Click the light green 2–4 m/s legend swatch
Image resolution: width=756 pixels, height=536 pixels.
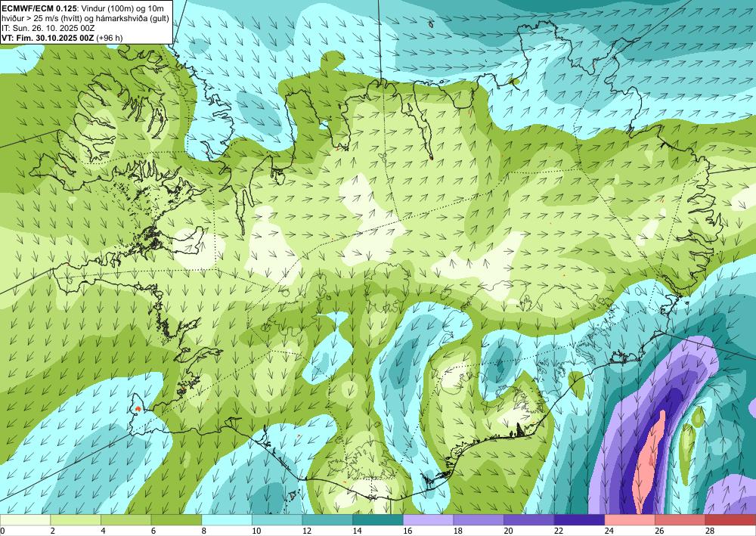click(75, 520)
